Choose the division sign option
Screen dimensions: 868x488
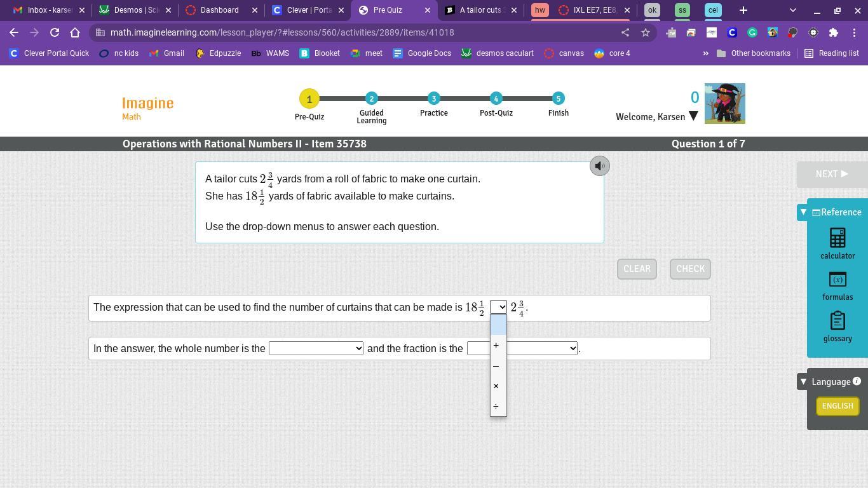click(498, 406)
